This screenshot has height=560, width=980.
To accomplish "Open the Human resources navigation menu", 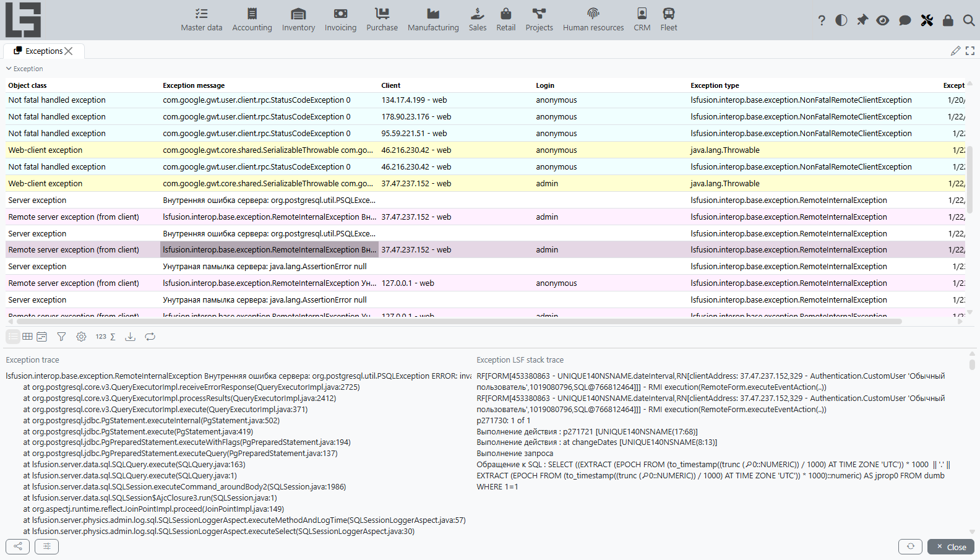I will click(593, 20).
